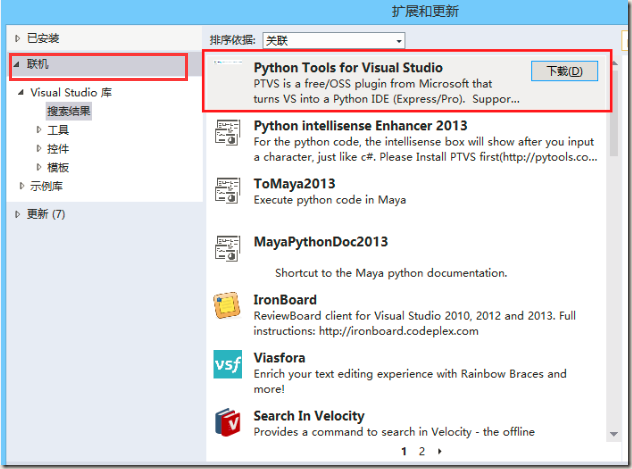Screen dimensions: 632x469
Task: Select the 工具 tree item
Action: click(x=58, y=130)
